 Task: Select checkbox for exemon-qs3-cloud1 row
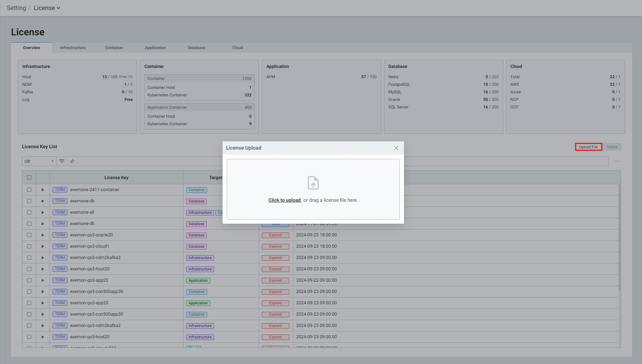29,246
